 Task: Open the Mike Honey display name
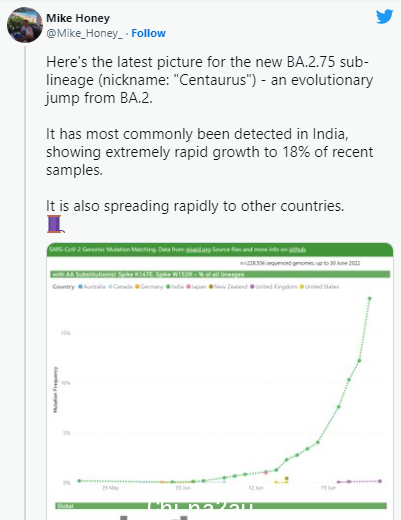[x=78, y=18]
